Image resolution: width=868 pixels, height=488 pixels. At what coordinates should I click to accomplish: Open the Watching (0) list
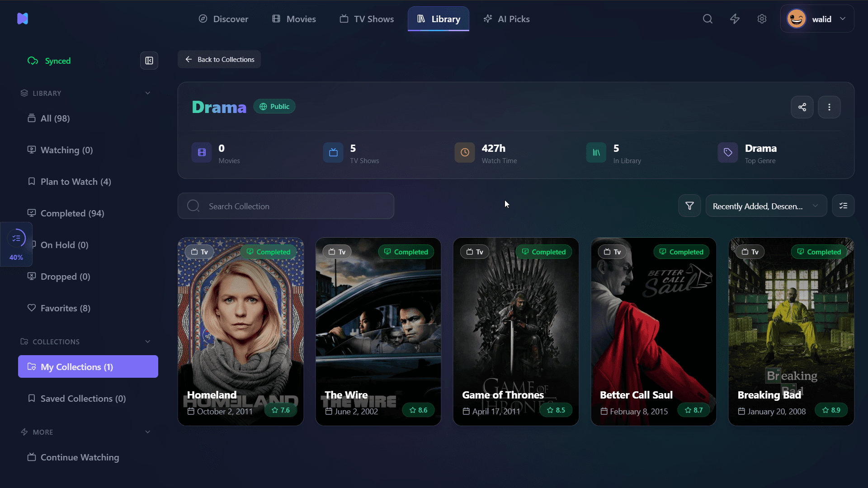tap(88, 150)
